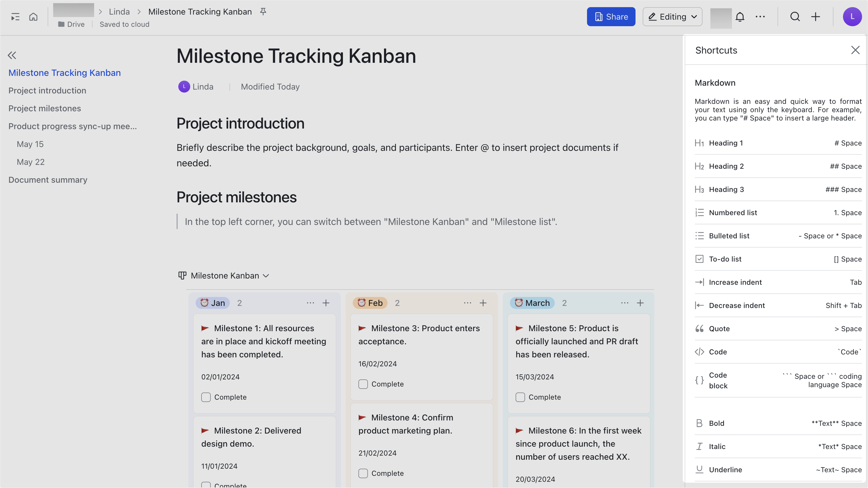Click the March column label tag
The height and width of the screenshot is (488, 868).
coord(532,303)
